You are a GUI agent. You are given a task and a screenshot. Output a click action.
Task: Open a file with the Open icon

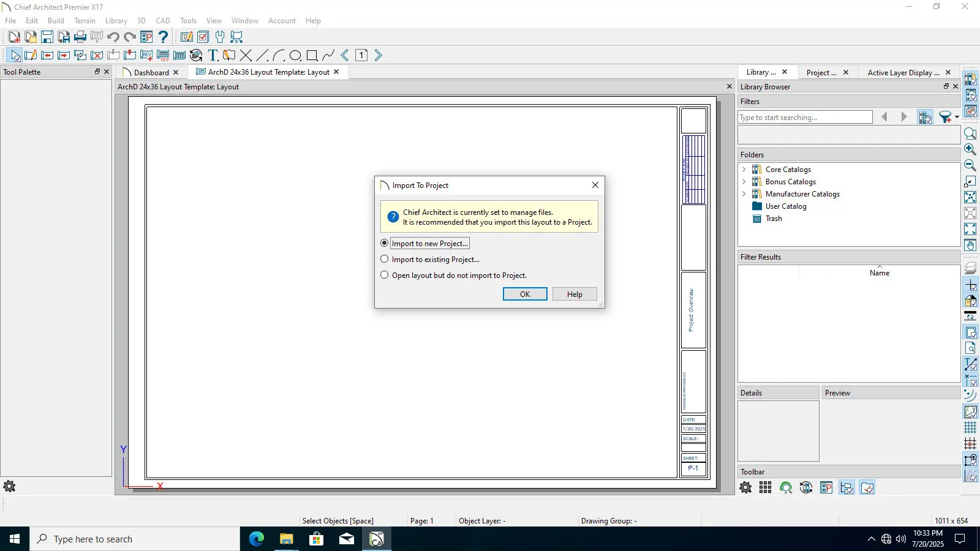[31, 37]
